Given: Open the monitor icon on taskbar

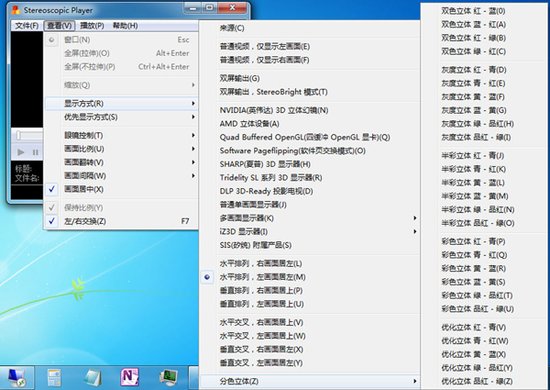Looking at the screenshot, I should point(168,378).
